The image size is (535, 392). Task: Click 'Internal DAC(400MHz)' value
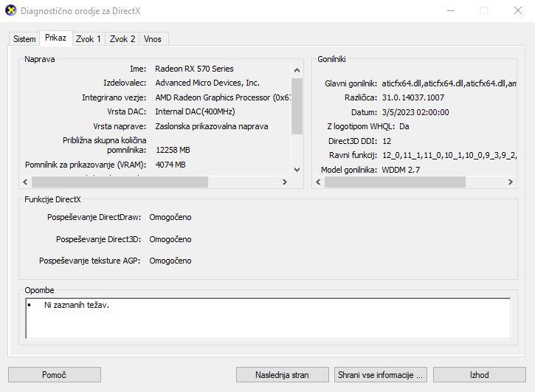click(x=195, y=111)
